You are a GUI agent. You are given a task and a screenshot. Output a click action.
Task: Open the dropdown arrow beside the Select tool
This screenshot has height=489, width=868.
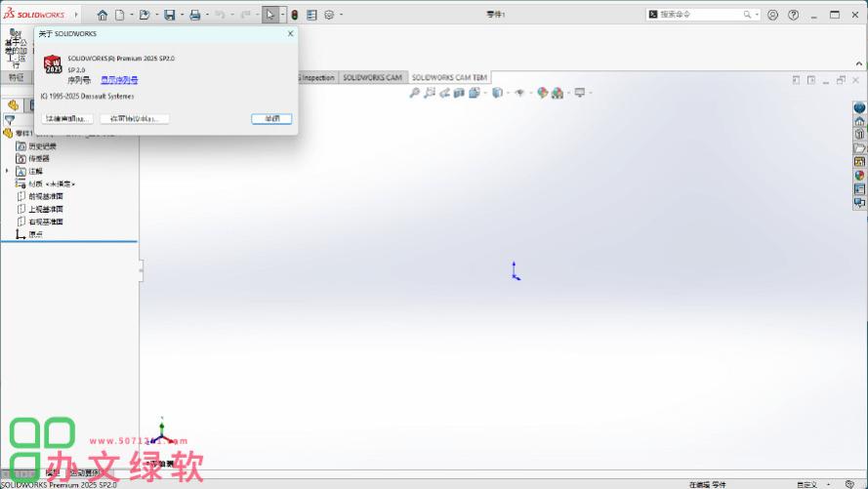click(282, 15)
